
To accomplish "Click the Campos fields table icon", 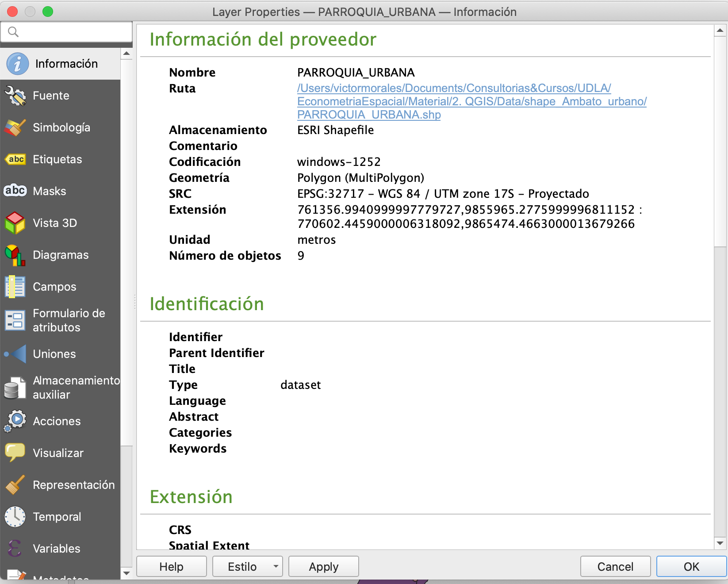I will pyautogui.click(x=15, y=287).
